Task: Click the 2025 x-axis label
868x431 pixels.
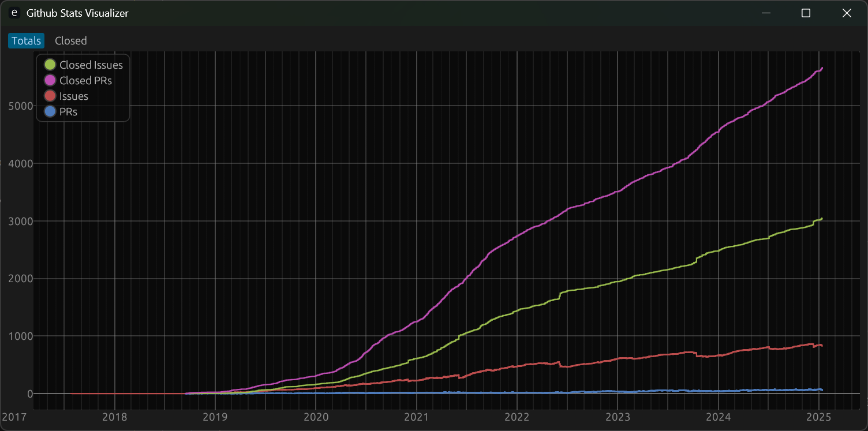Action: (819, 417)
